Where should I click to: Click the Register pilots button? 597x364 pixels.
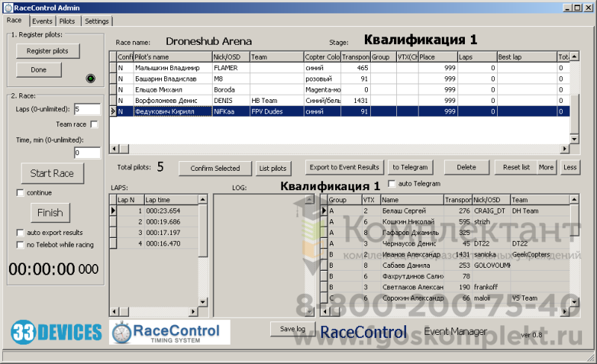point(48,51)
